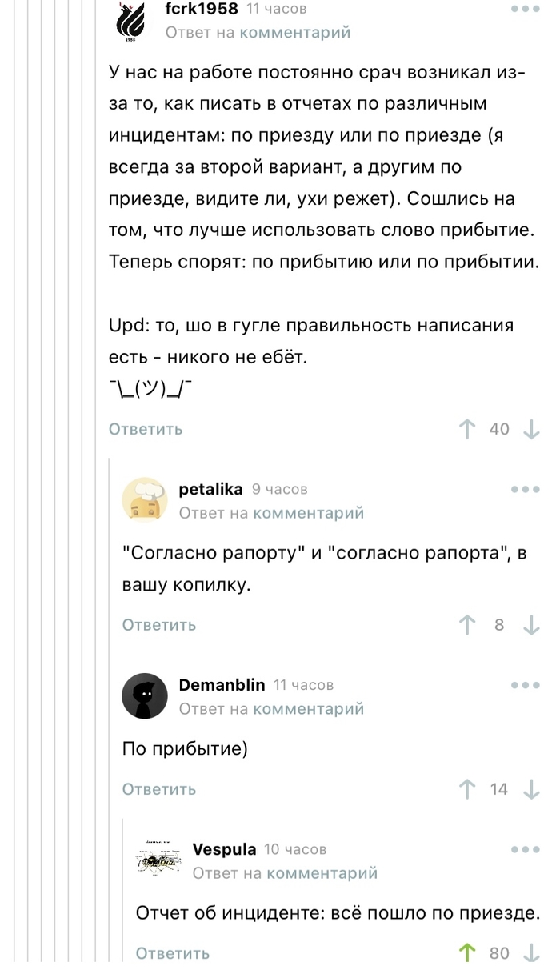
Task: Open parent comment link above fcrk1958's text
Action: tap(300, 33)
